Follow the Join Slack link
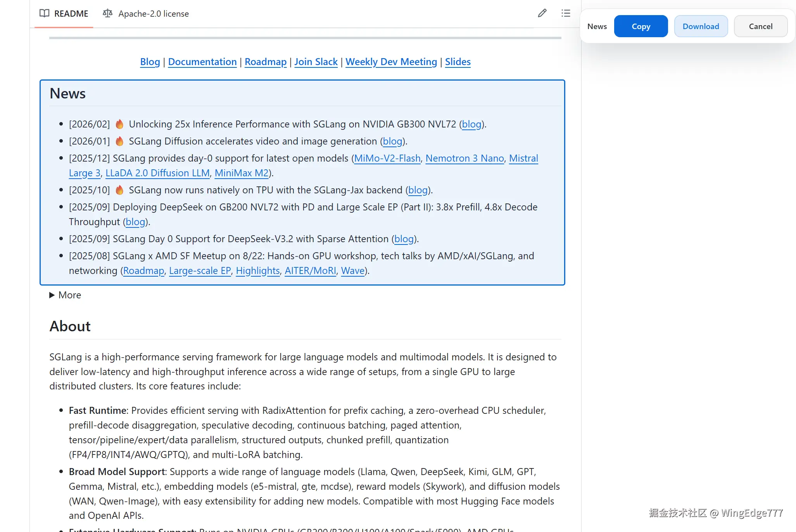 pyautogui.click(x=316, y=62)
